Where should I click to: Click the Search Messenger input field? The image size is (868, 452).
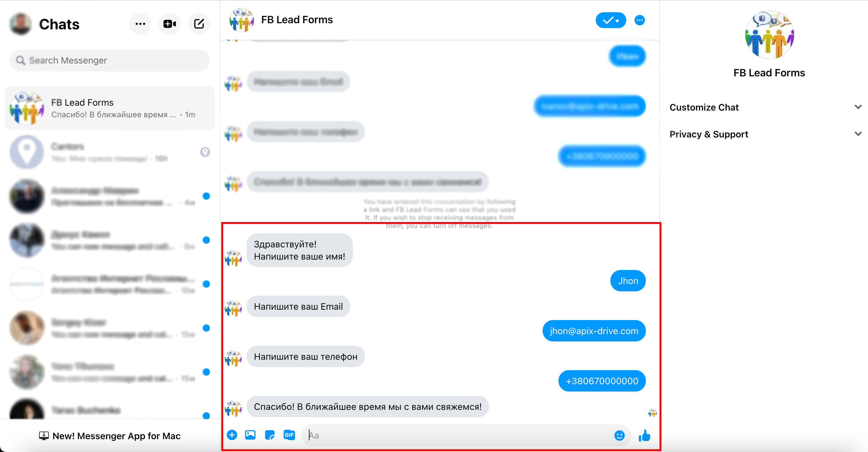[110, 60]
